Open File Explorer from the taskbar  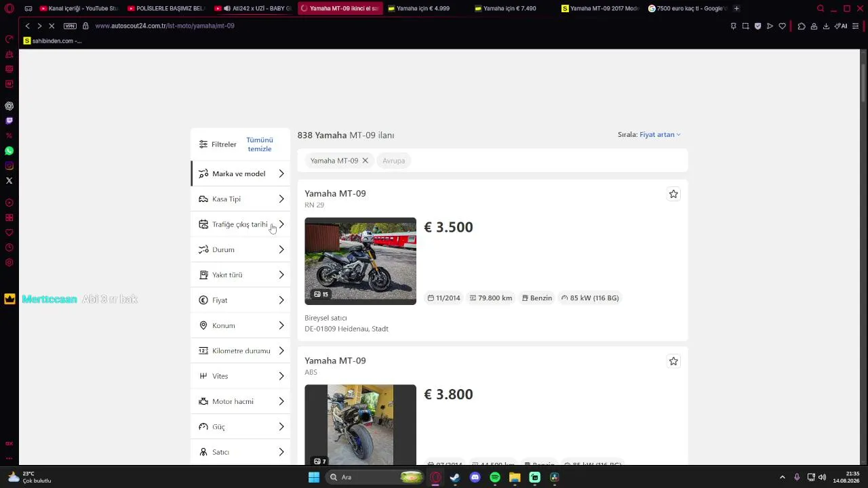515,477
